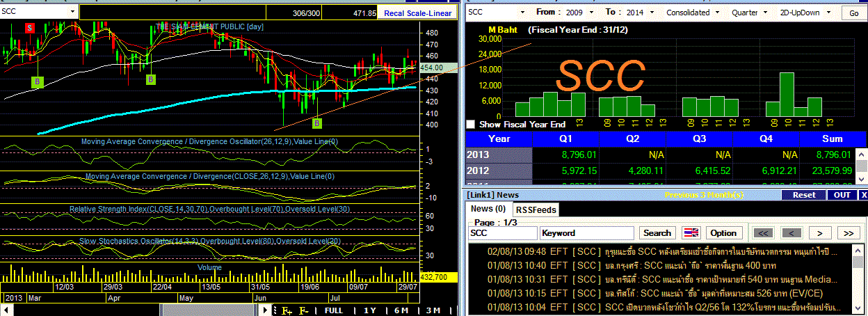Open the To year 2014 dropdown
Screen dimensions: 868x316
[652, 12]
